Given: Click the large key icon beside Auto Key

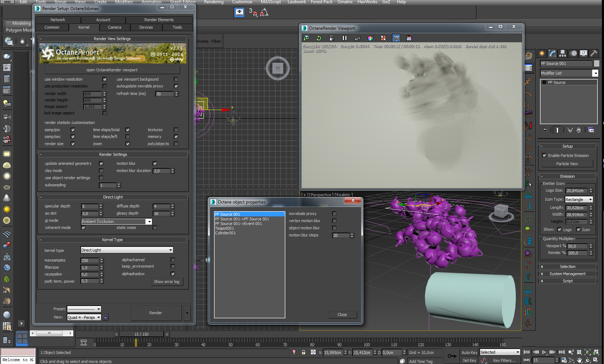Looking at the screenshot, I should tap(452, 356).
